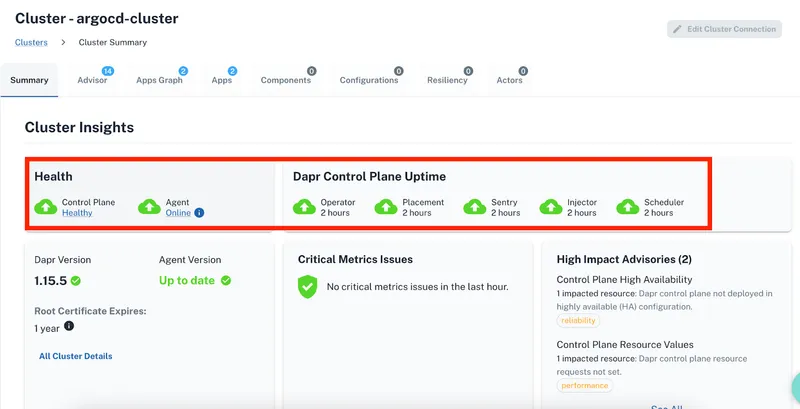Screen dimensions: 800x409
Task: Click the Operator uptime cloud icon
Action: pyautogui.click(x=304, y=207)
